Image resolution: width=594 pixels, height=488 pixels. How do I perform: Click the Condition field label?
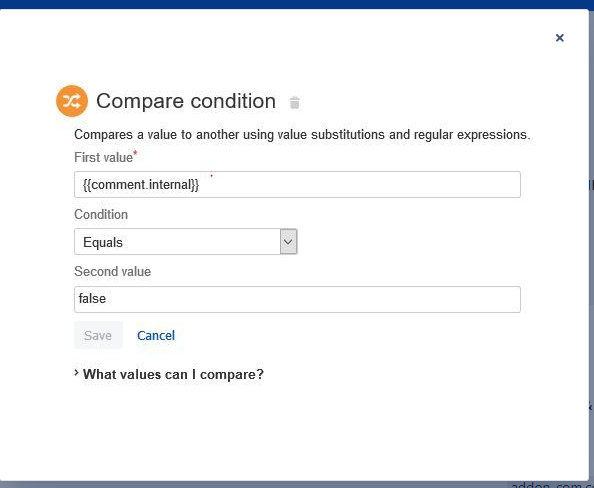(x=101, y=214)
